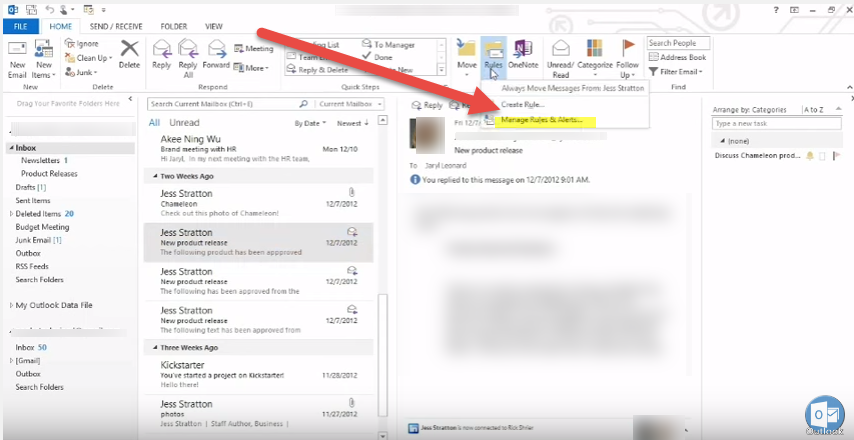Select the To Manager quick step
854x440 pixels.
[x=388, y=45]
